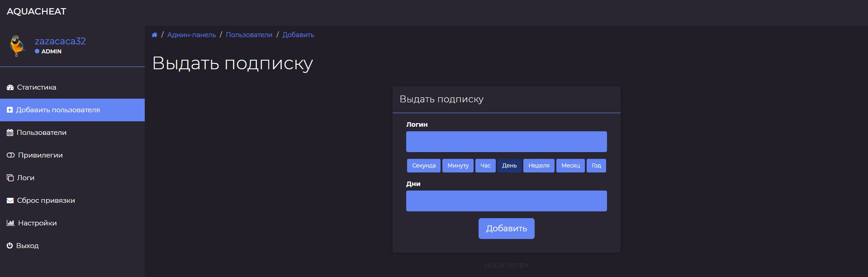
Task: Click Сброс привязки menu entry
Action: point(46,201)
